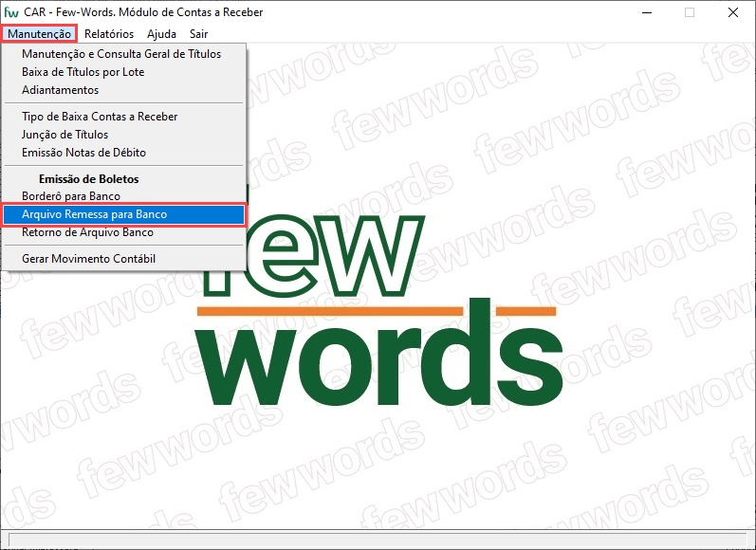Open the Manutenção menu
Viewport: 756px width, 550px height.
(x=39, y=34)
